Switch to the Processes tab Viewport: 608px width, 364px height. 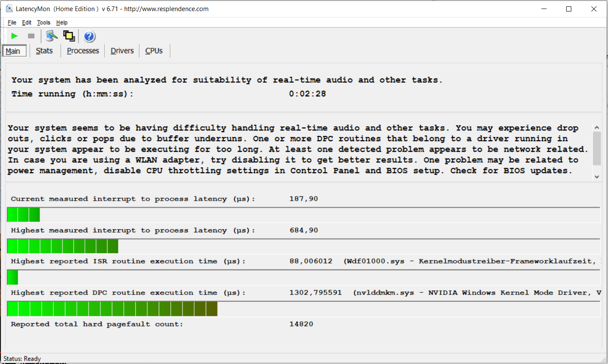tap(83, 51)
